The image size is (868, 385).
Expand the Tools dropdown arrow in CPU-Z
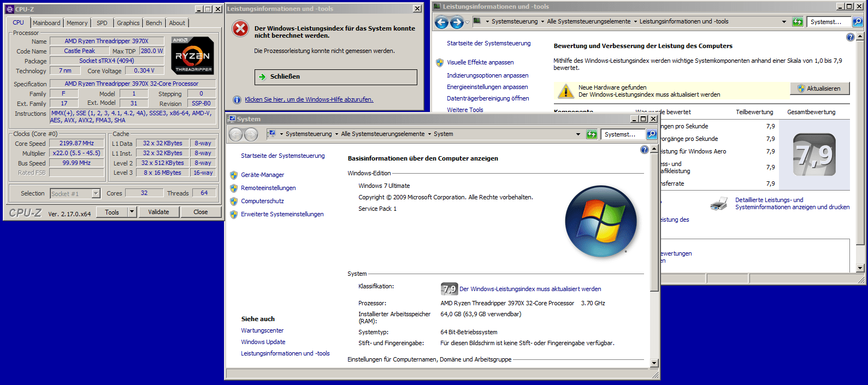coord(132,212)
